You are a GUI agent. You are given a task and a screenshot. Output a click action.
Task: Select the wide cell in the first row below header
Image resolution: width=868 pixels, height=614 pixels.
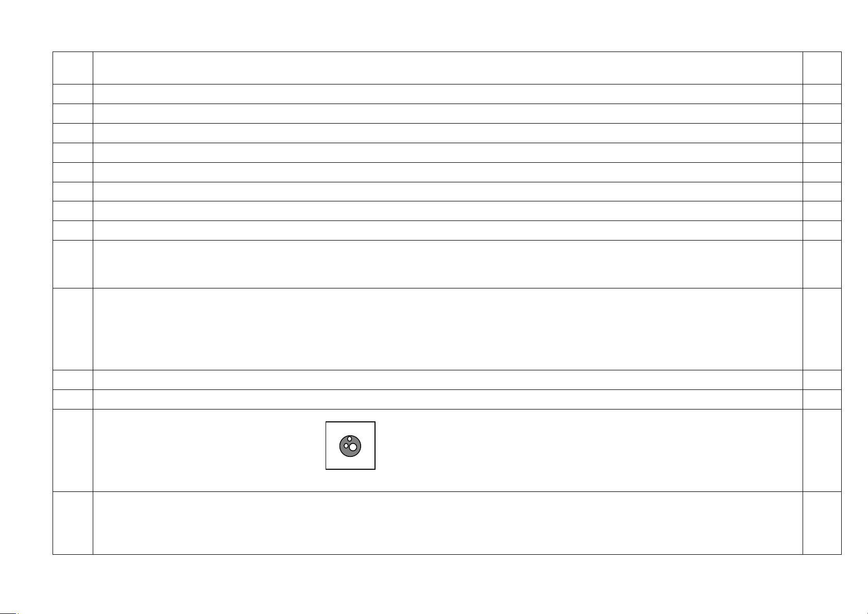click(447, 94)
